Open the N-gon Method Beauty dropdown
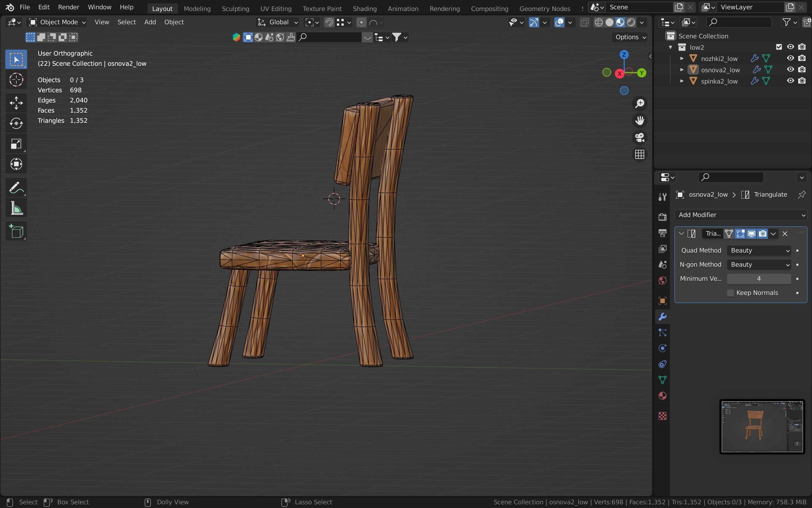The image size is (812, 508). point(759,265)
